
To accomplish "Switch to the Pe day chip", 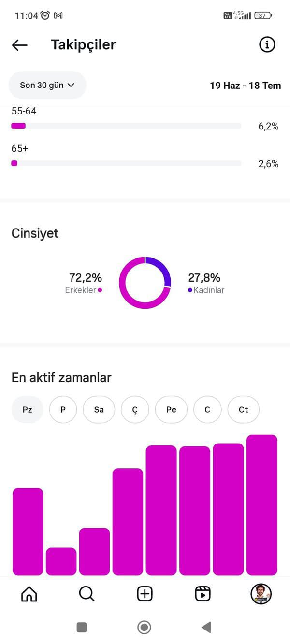I will [171, 409].
